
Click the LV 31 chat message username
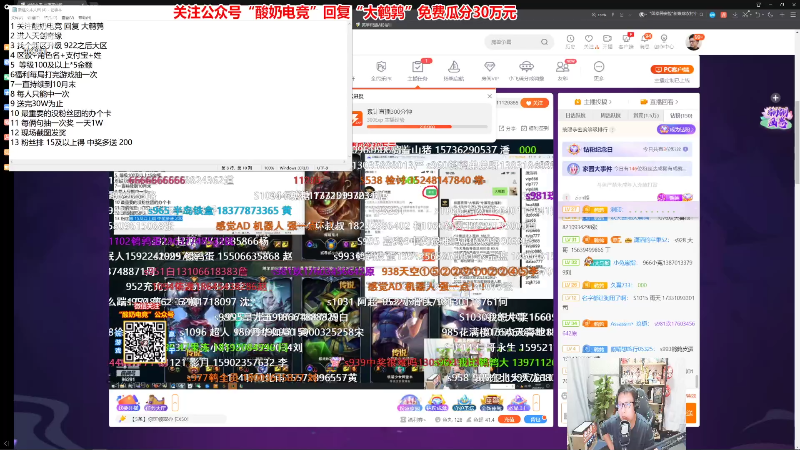coord(651,240)
